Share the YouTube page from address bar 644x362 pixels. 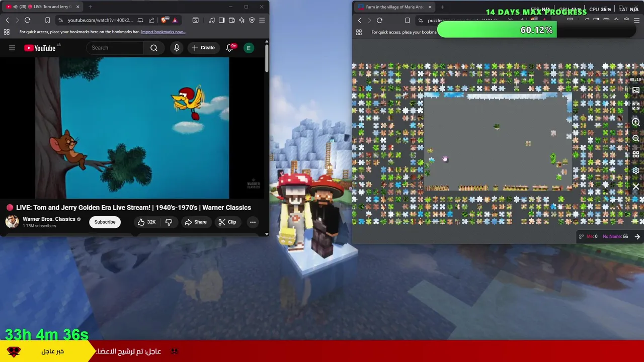[x=151, y=20]
